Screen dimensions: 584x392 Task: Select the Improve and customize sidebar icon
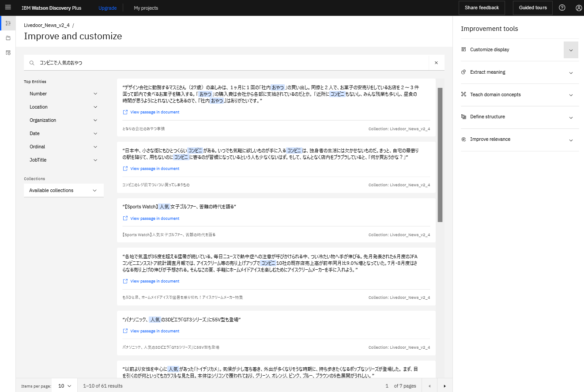[8, 23]
